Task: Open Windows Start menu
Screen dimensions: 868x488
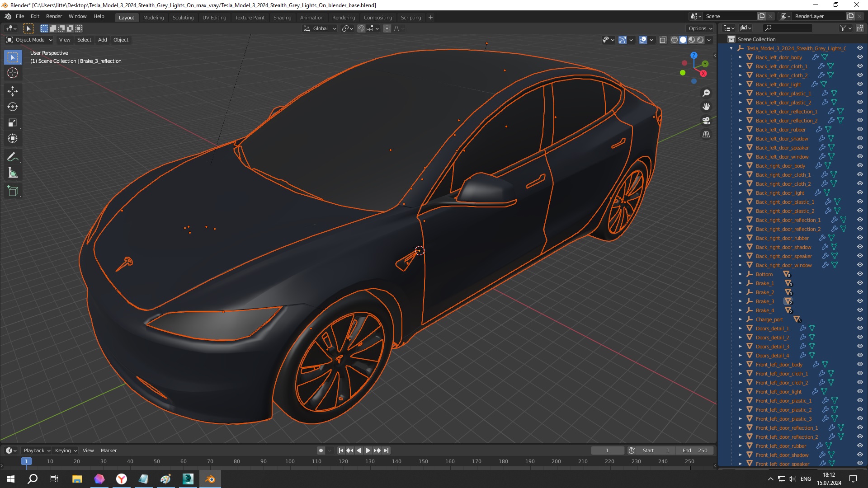Action: pyautogui.click(x=11, y=479)
